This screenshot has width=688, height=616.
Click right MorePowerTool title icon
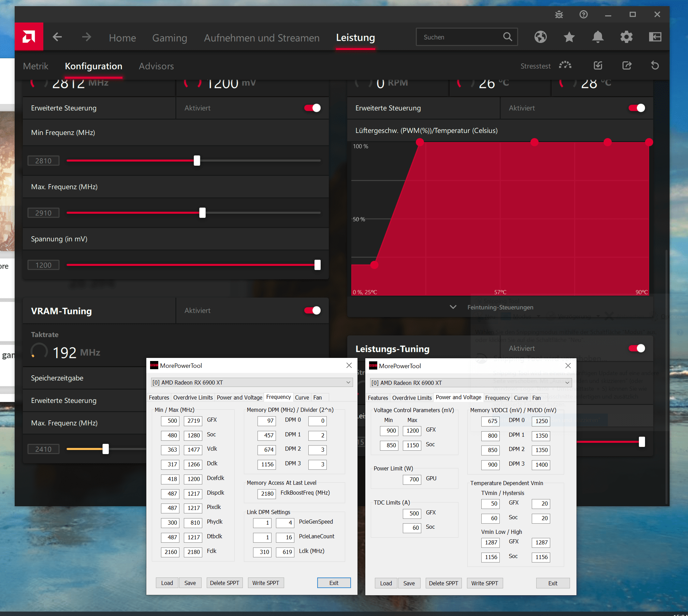[x=373, y=366]
